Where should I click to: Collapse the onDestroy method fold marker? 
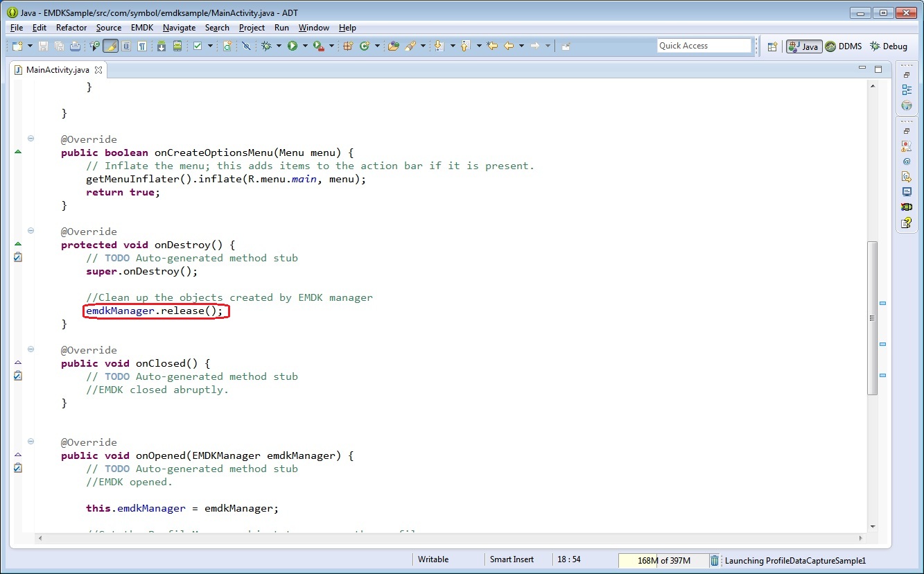[30, 231]
